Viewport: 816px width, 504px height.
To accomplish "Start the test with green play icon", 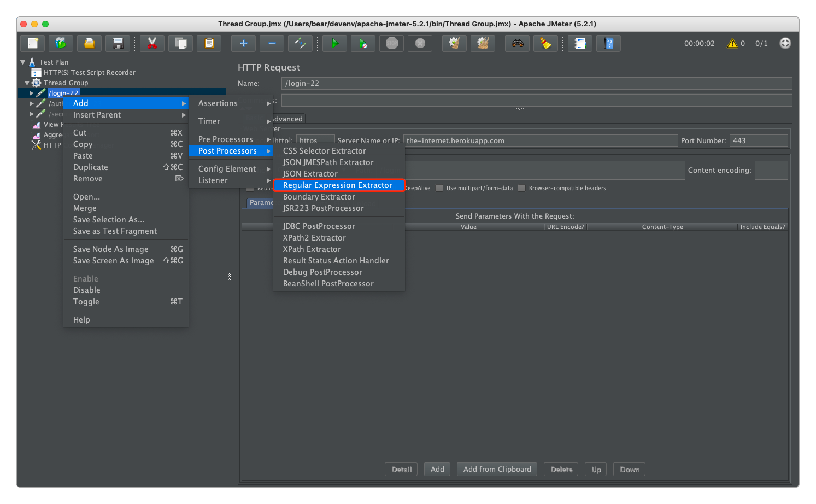I will pos(334,43).
